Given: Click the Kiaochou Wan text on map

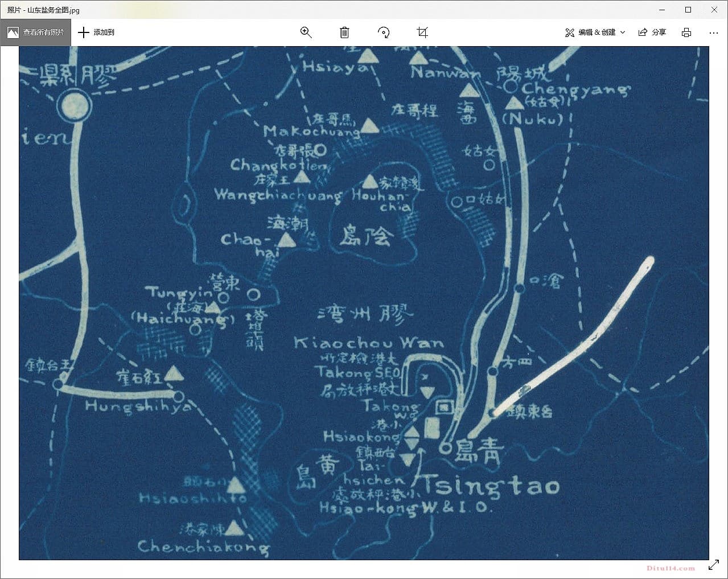Looking at the screenshot, I should point(368,342).
